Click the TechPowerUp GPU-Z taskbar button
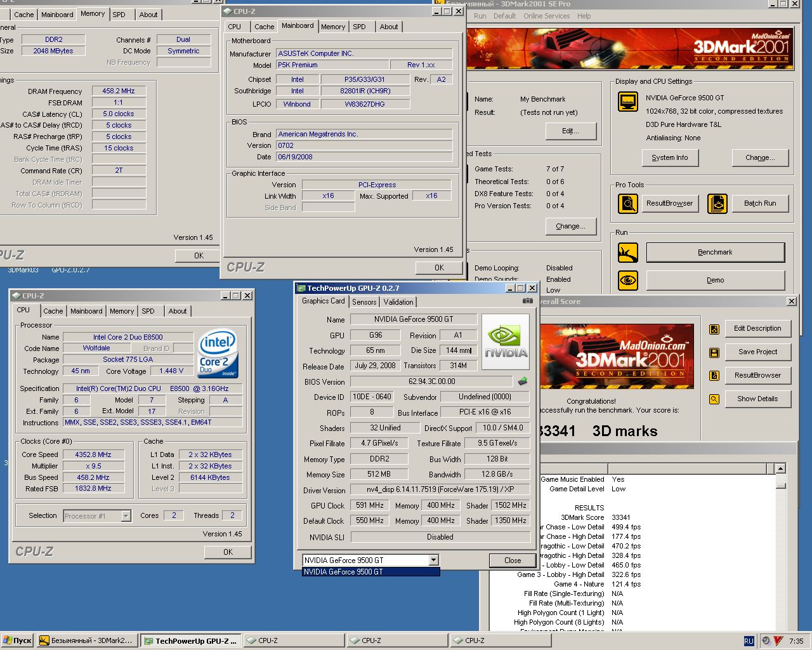This screenshot has height=650, width=812. [x=190, y=641]
